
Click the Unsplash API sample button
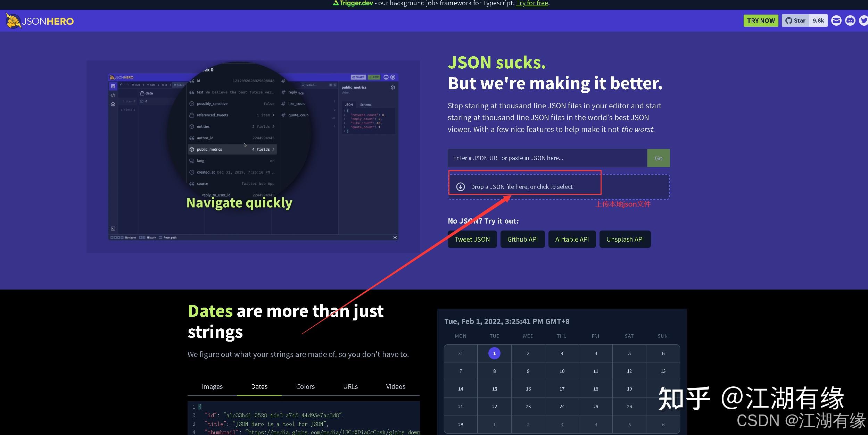pyautogui.click(x=625, y=239)
